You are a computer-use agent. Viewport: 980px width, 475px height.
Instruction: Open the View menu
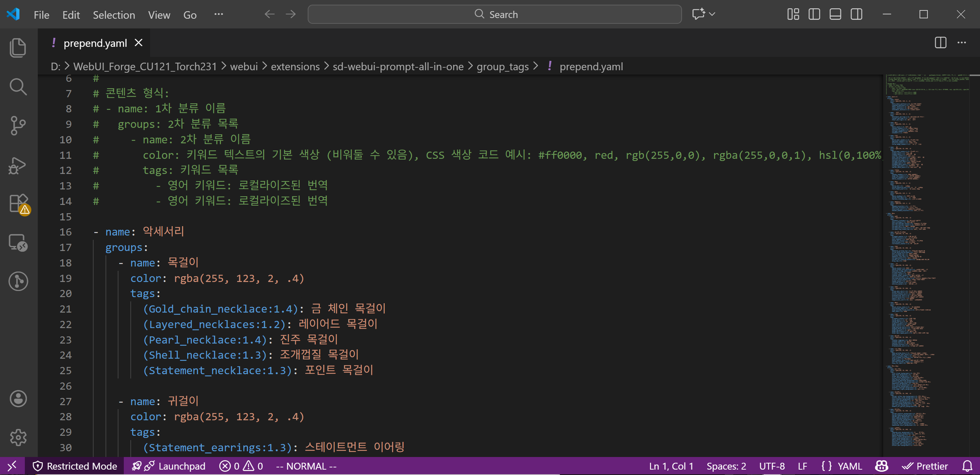[159, 15]
